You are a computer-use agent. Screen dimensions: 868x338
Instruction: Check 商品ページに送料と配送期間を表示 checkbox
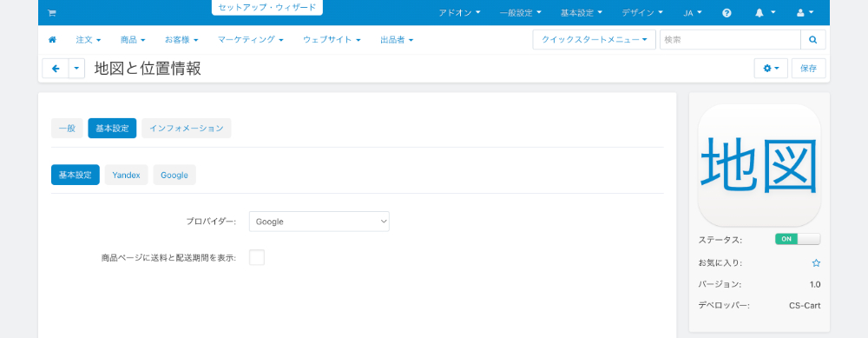(257, 258)
